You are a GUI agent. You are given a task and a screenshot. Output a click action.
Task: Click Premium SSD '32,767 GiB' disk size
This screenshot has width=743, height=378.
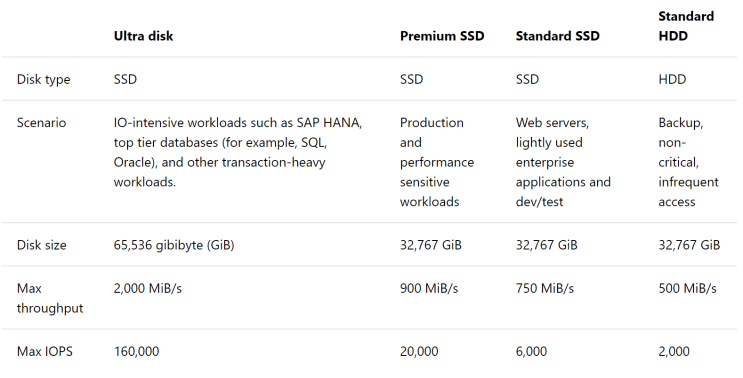[x=430, y=245]
